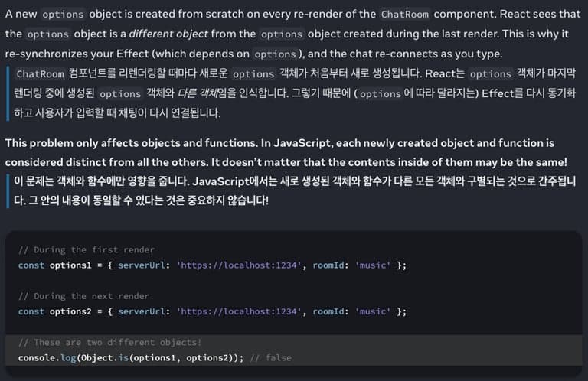
Task: Click the "// During the next render" comment
Action: 83,296
